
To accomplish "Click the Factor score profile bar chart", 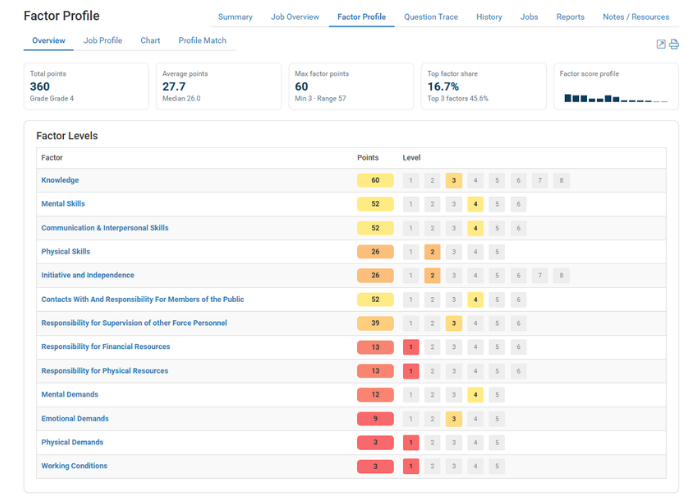I will [615, 98].
